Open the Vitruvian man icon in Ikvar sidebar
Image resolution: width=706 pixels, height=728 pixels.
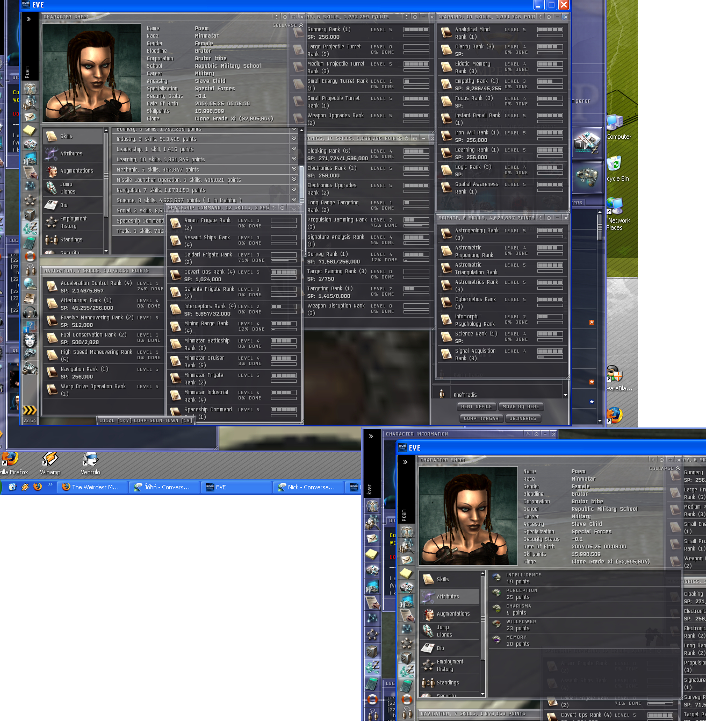[x=372, y=505]
